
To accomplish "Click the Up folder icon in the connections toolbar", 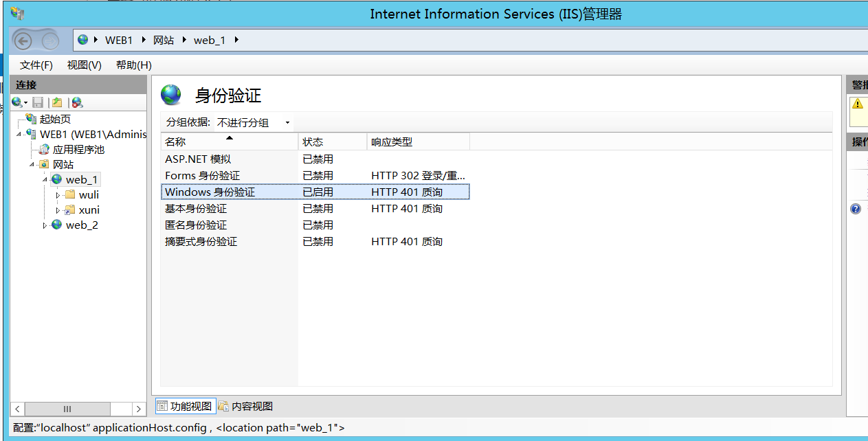I will 57,102.
